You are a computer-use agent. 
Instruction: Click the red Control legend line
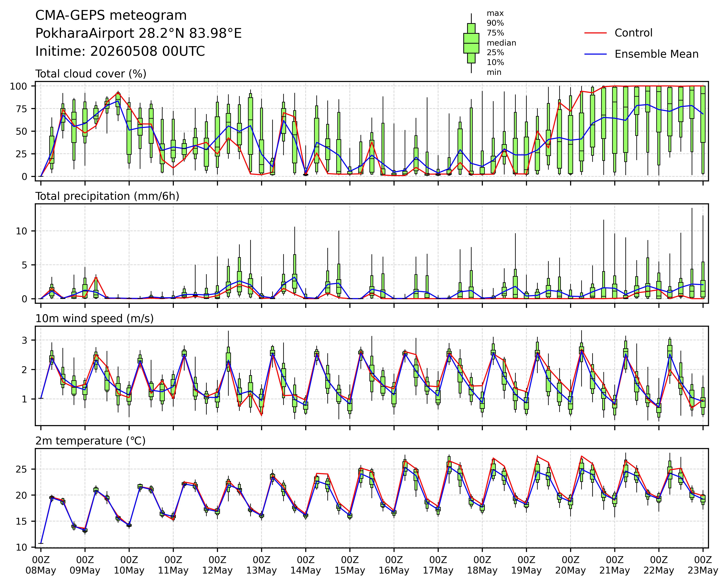(x=596, y=33)
